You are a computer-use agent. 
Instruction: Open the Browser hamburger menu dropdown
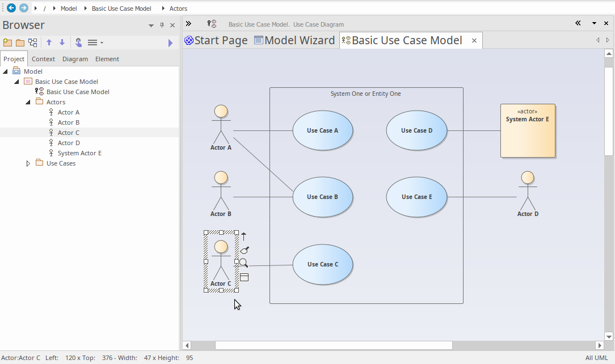(x=95, y=43)
